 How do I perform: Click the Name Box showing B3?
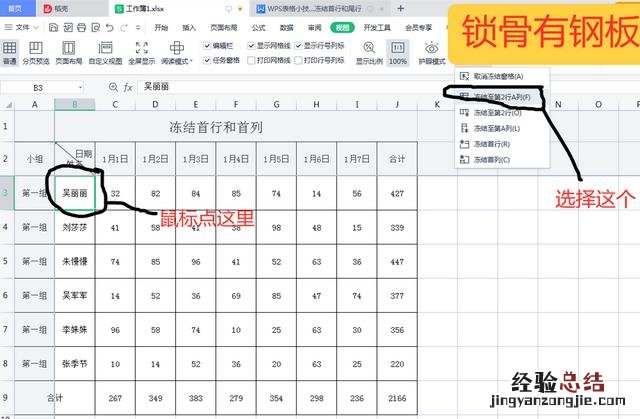[x=38, y=88]
